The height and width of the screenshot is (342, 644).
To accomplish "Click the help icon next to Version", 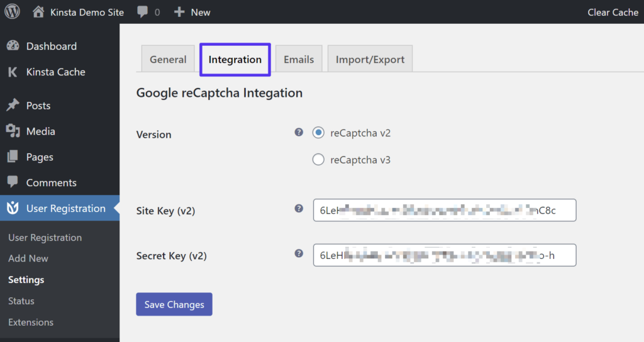I will tap(299, 132).
